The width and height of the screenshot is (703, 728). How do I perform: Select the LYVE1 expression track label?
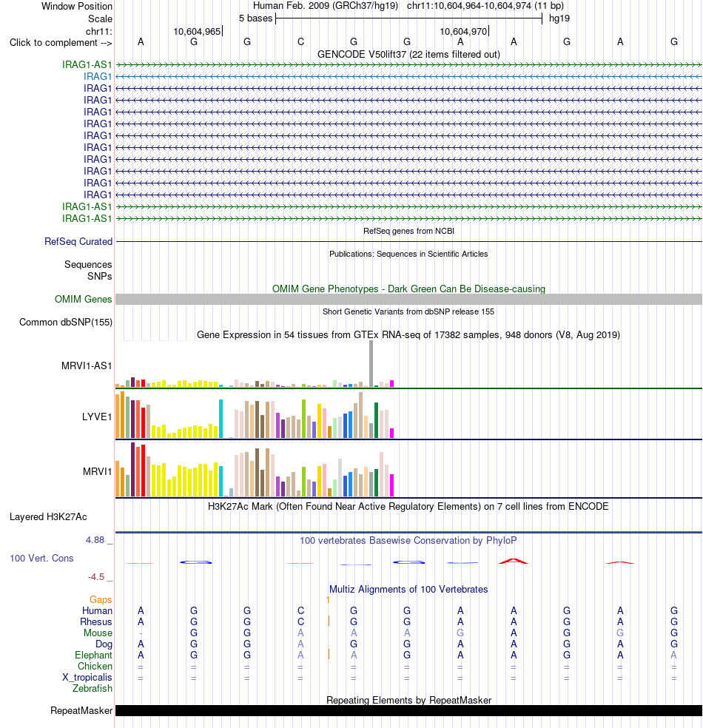[97, 417]
